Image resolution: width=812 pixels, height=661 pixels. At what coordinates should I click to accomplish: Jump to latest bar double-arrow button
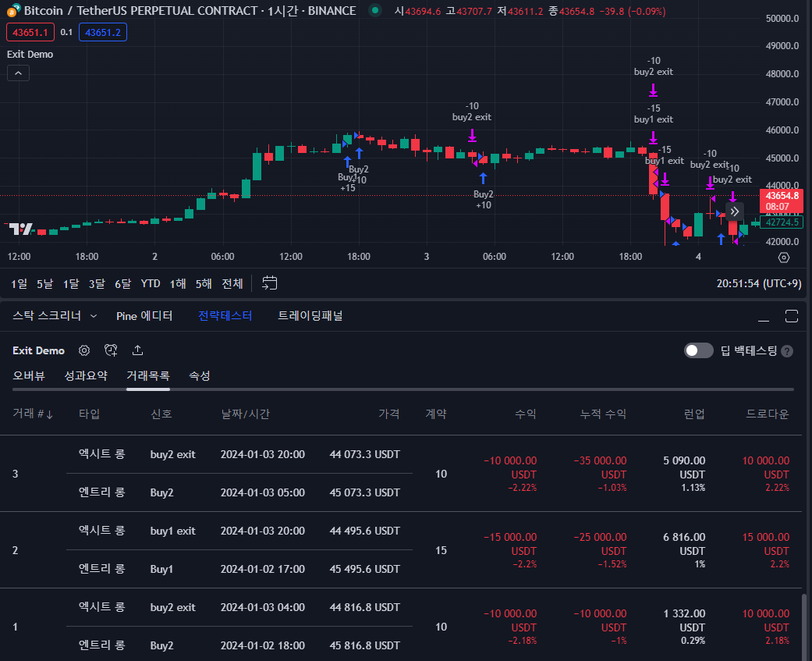[x=734, y=211]
